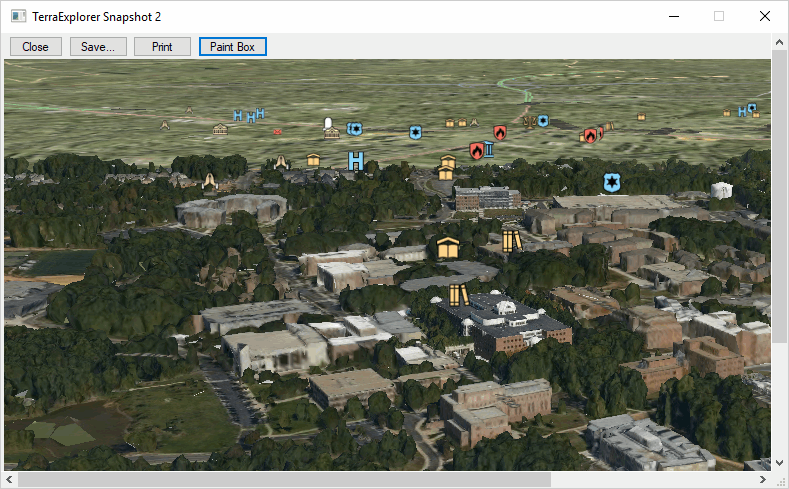Viewport: 789px width, 489px height.
Task: Select leftmost of the three small H markers
Action: tap(238, 116)
